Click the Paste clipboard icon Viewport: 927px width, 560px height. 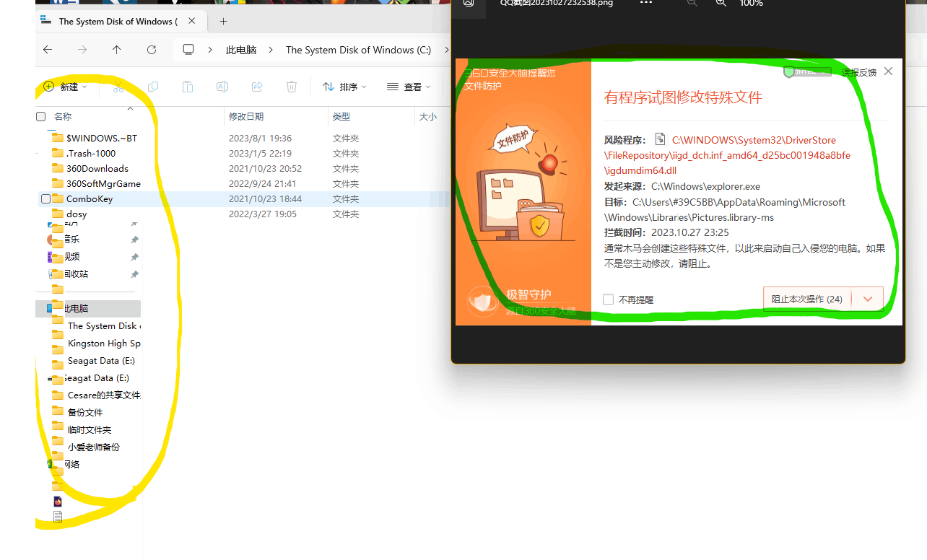tap(188, 87)
